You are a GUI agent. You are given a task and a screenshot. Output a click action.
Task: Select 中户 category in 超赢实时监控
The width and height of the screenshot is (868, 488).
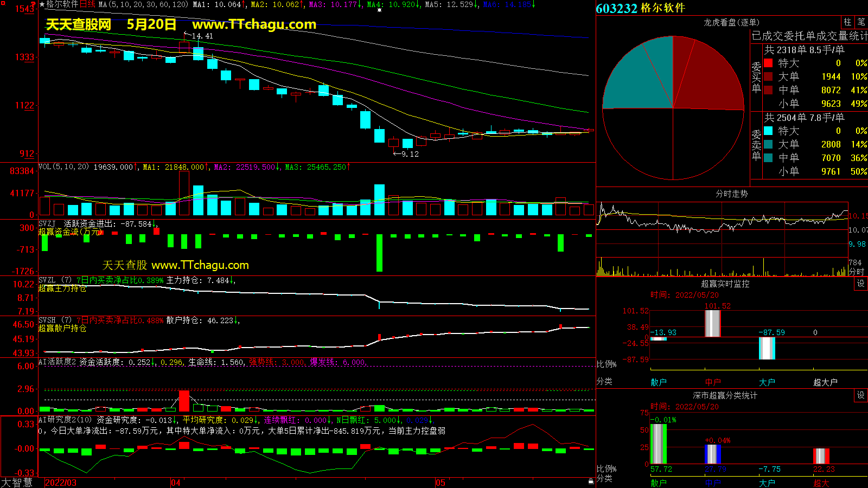pos(713,382)
